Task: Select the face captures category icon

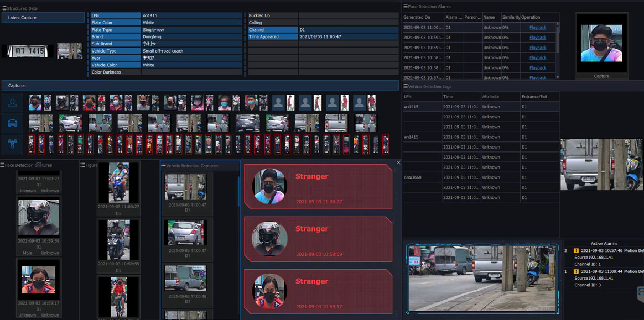Action: [x=12, y=103]
